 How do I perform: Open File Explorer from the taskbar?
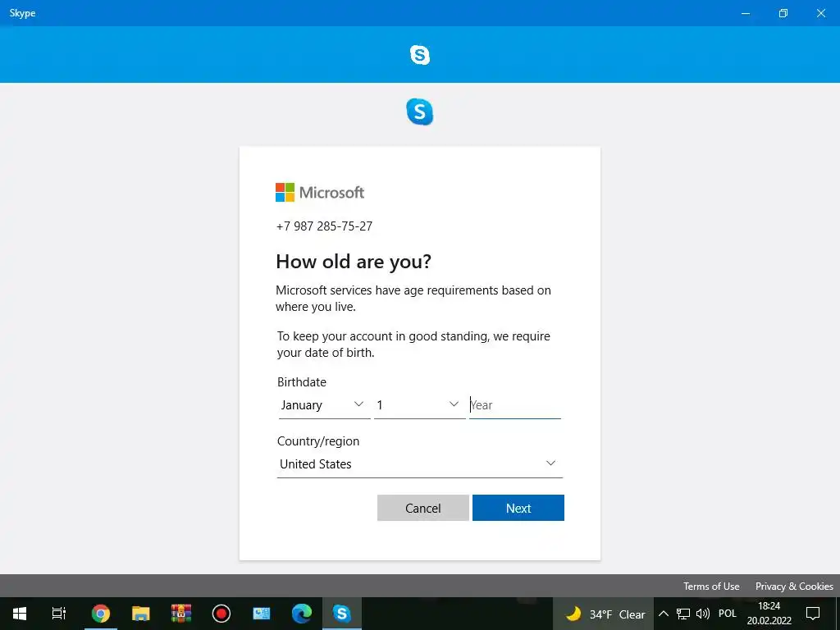140,614
